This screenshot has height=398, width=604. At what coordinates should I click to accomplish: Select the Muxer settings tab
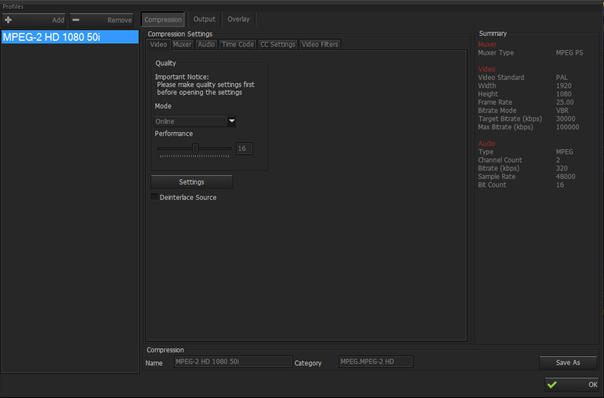coord(182,44)
